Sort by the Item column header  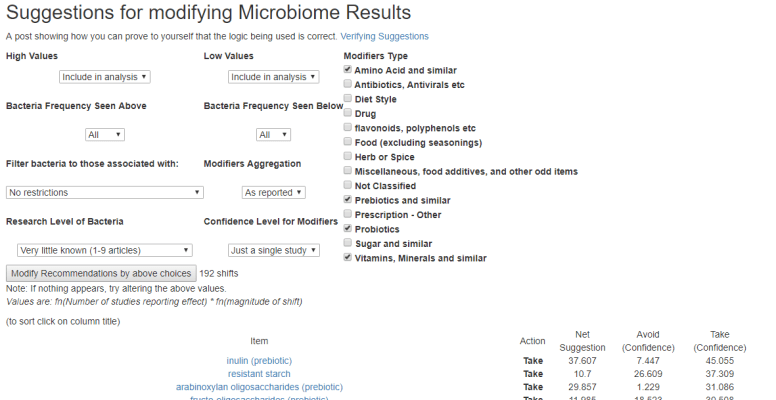click(x=259, y=341)
